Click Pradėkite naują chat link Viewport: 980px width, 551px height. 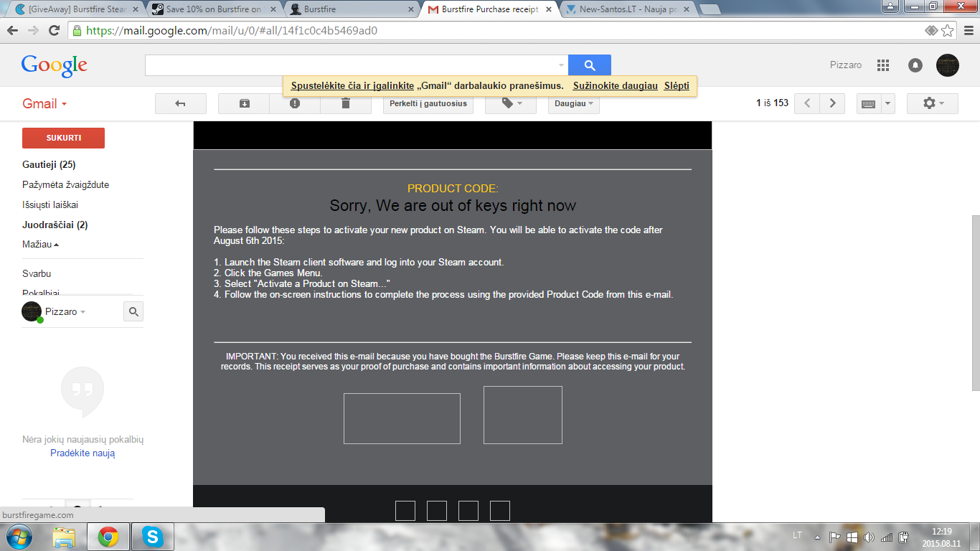(83, 453)
